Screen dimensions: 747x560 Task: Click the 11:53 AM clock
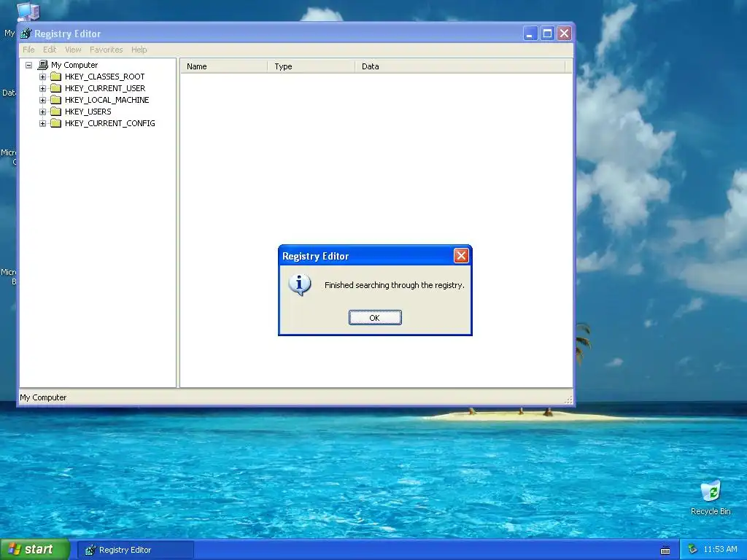coord(720,550)
